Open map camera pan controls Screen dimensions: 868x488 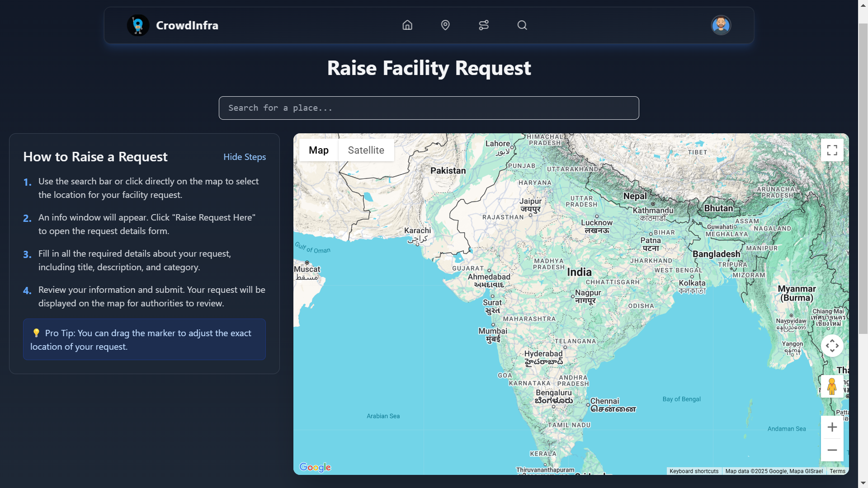point(832,346)
